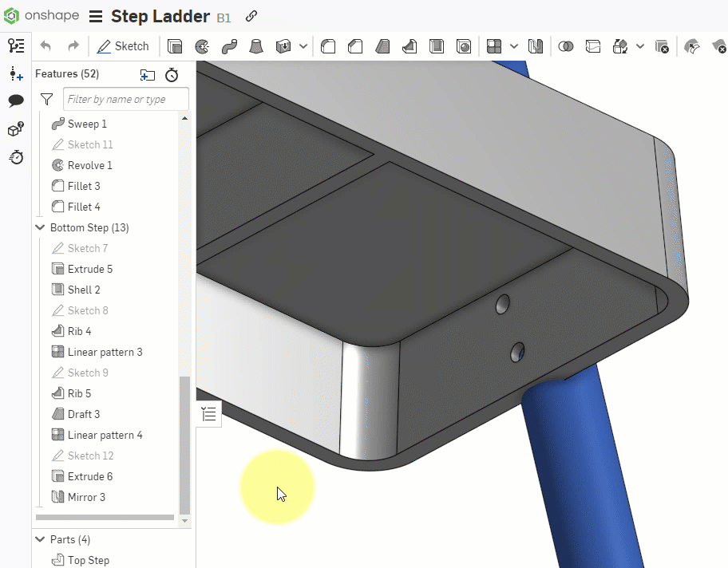Viewport: 728px width, 568px height.
Task: Open the Sketch button in the toolbar
Action: click(x=123, y=46)
